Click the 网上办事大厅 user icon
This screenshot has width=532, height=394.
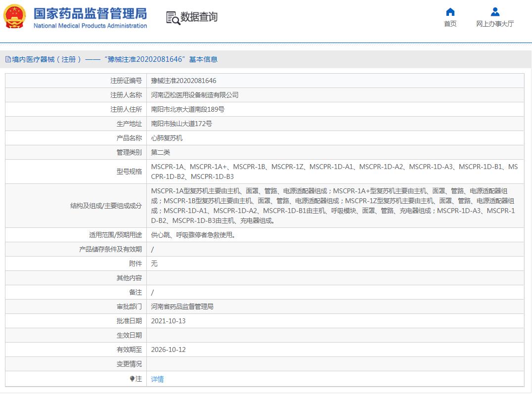pos(495,12)
